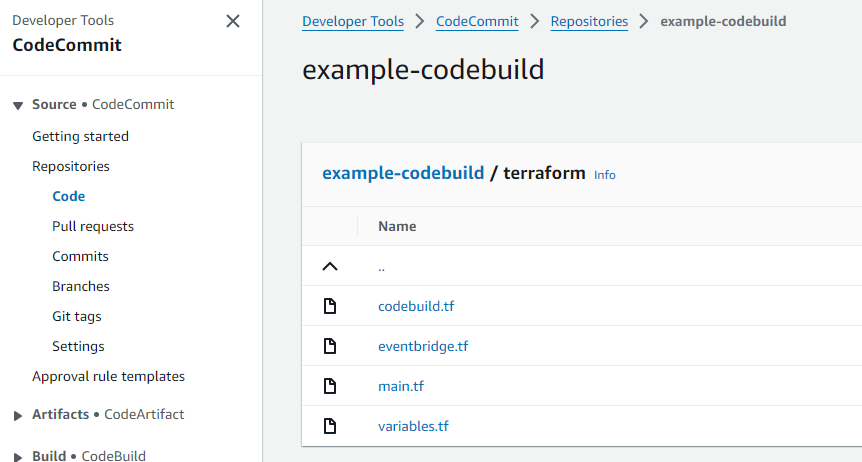The width and height of the screenshot is (862, 462).
Task: Click file icon next to codebuild.tf
Action: click(330, 306)
